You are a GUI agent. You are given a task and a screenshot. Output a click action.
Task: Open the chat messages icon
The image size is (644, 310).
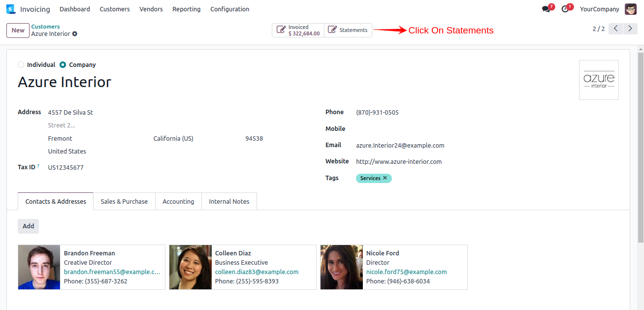(546, 9)
